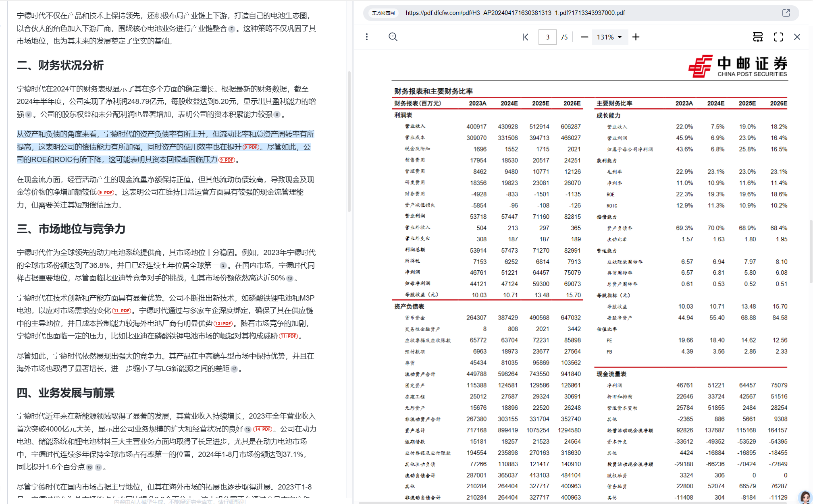Click the 东方财富网 source tag
The image size is (813, 504).
[383, 13]
